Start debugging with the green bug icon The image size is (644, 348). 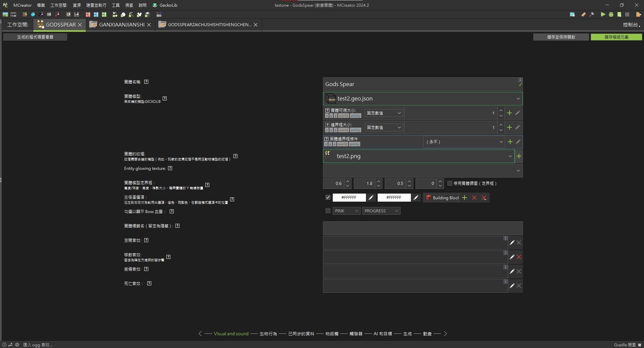[x=611, y=14]
